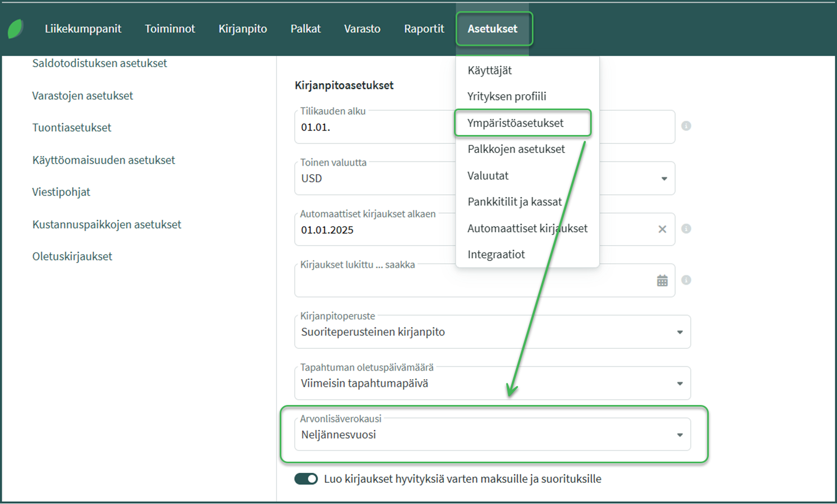Click info icon beside Kirjaukset lukittu field
Image resolution: width=837 pixels, height=504 pixels.
(x=686, y=280)
